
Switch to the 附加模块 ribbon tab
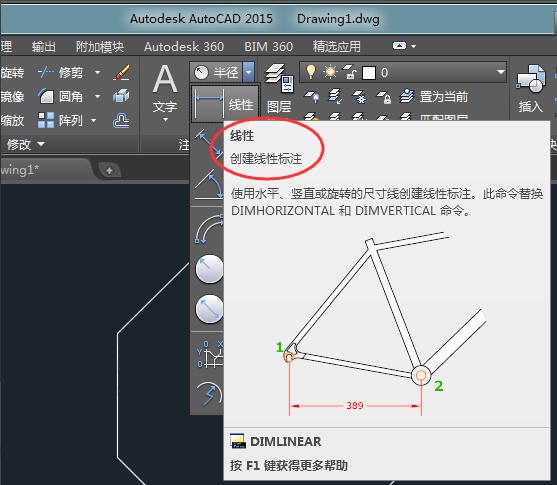(x=100, y=47)
